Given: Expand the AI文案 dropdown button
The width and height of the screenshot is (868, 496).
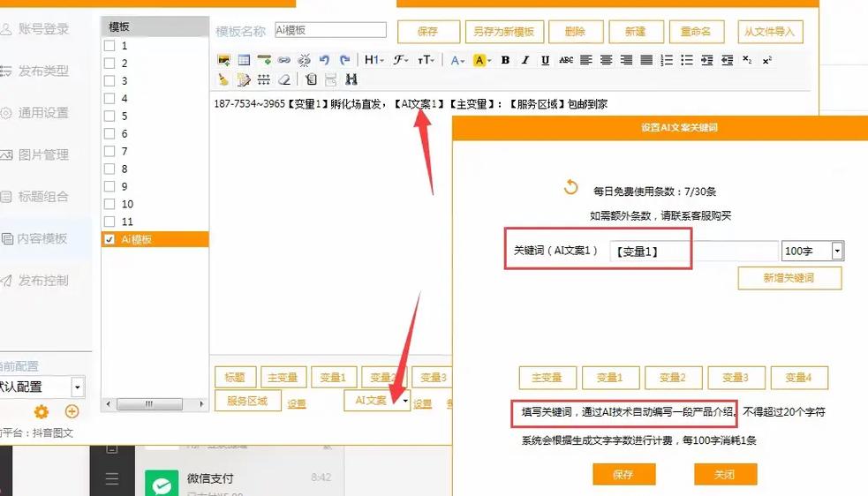Looking at the screenshot, I should click(x=406, y=400).
